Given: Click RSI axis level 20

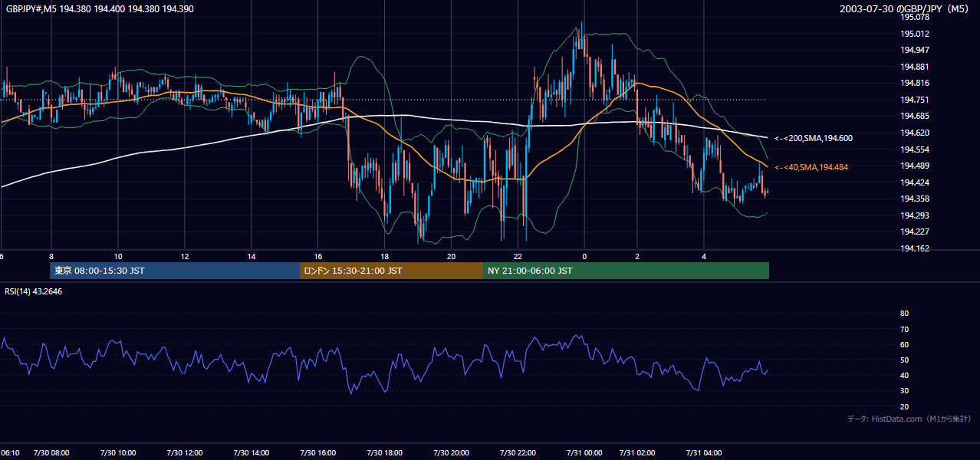Looking at the screenshot, I should coord(904,406).
